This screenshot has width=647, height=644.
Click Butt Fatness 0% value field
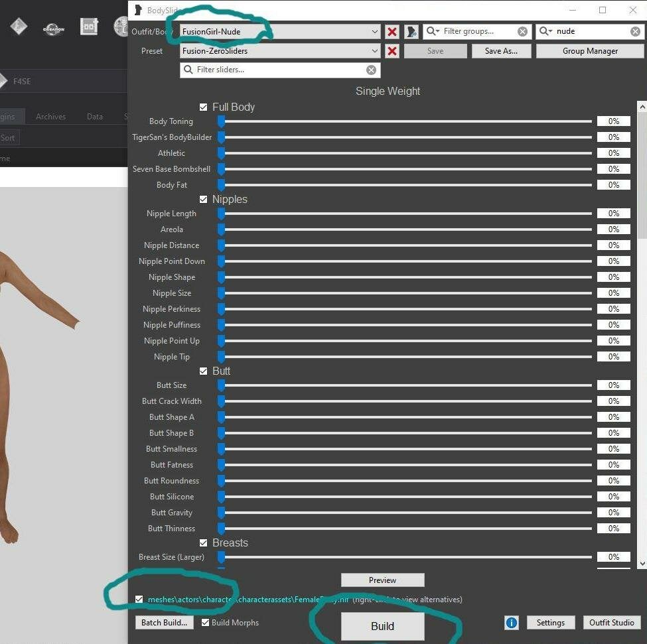point(614,465)
